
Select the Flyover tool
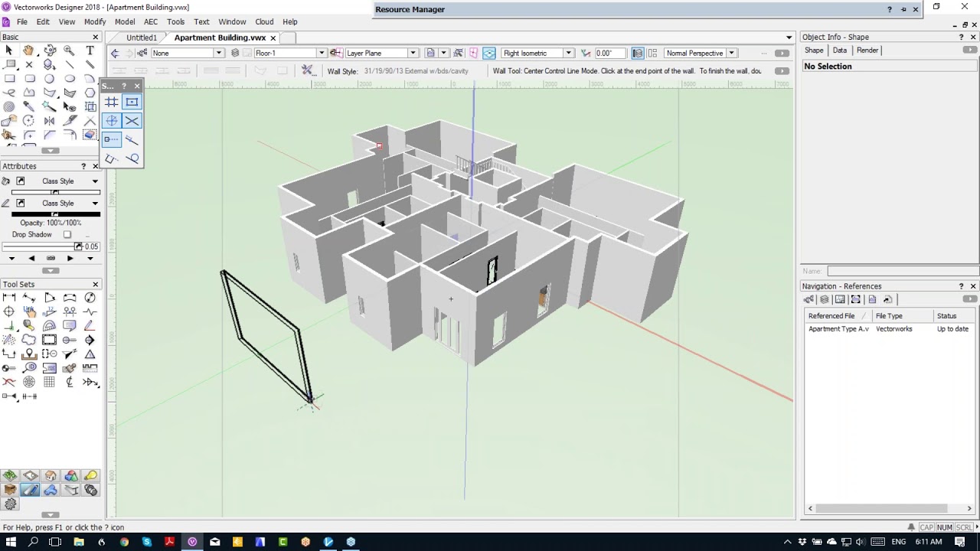(x=50, y=50)
